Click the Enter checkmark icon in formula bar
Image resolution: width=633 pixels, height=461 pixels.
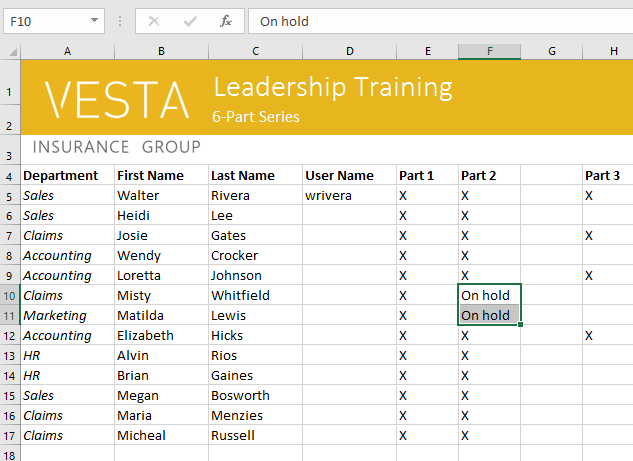pos(190,21)
